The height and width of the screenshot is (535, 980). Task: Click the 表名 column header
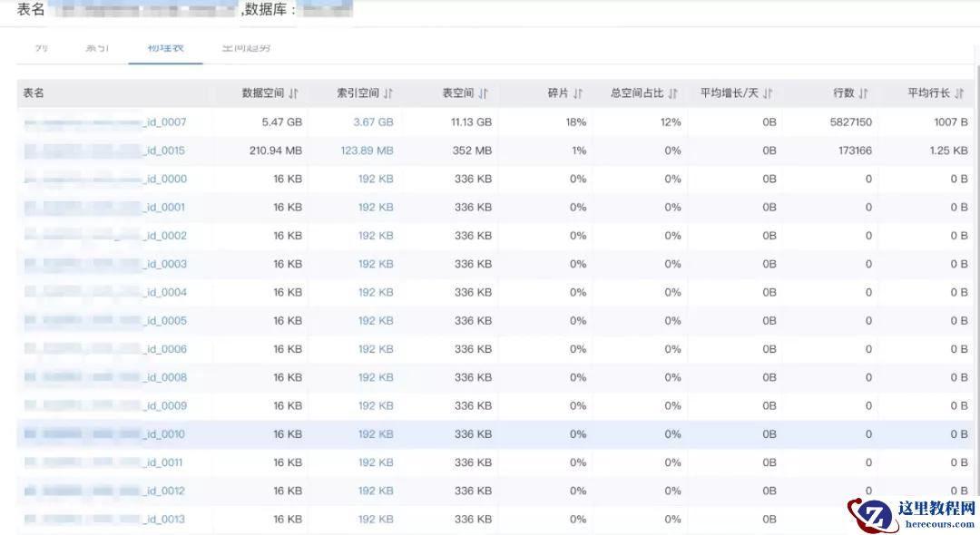pos(34,93)
